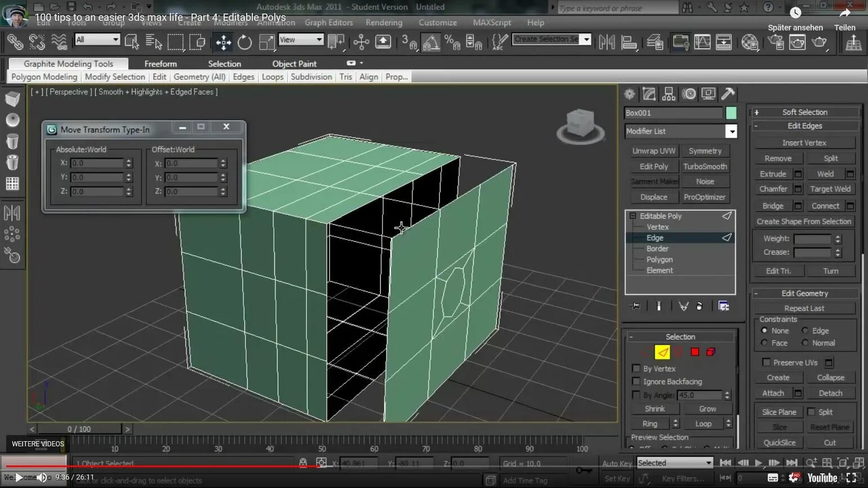The image size is (868, 488).
Task: Select the Normal constraint radio button
Action: click(805, 343)
